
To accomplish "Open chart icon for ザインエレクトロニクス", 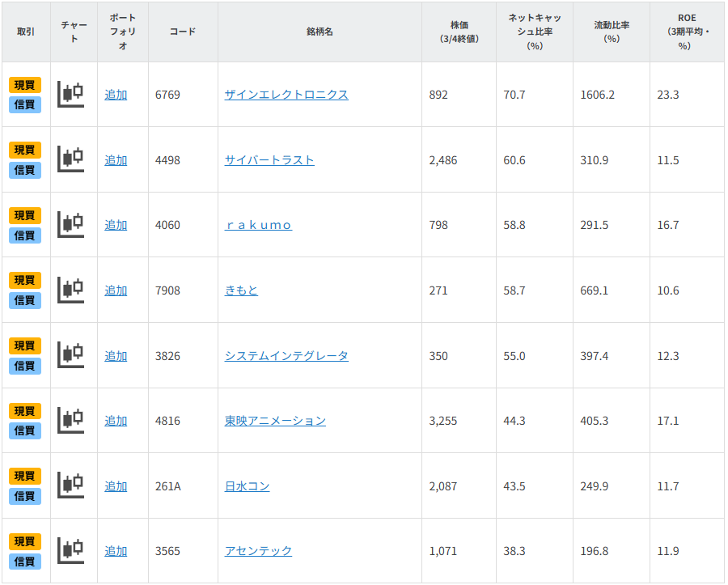I will 71,95.
